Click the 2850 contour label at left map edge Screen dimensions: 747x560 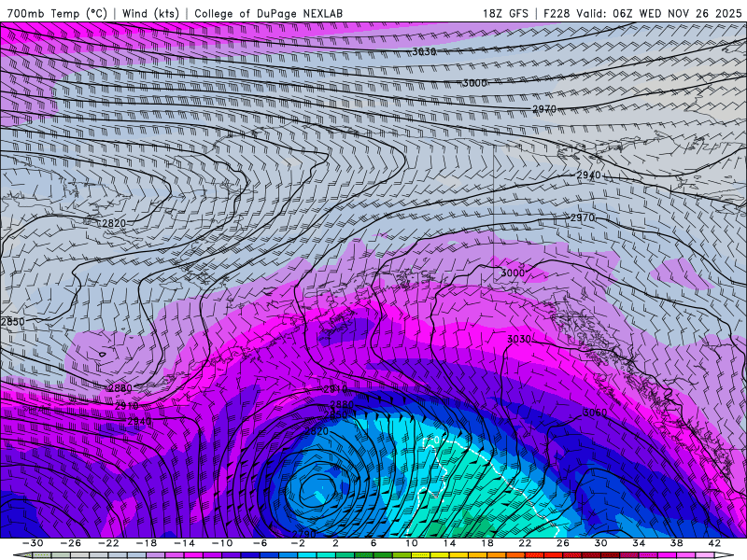tap(12, 321)
